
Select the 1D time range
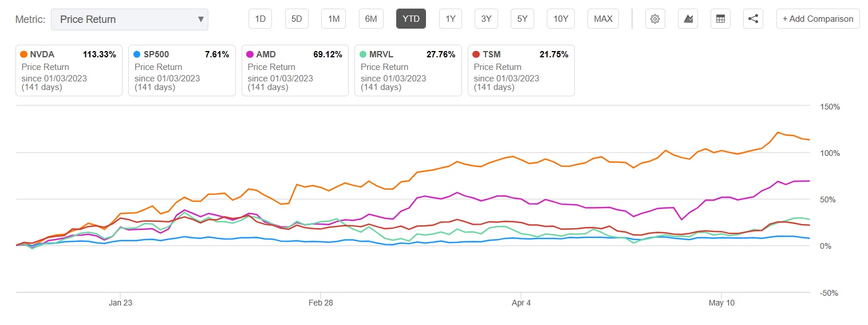[x=260, y=19]
